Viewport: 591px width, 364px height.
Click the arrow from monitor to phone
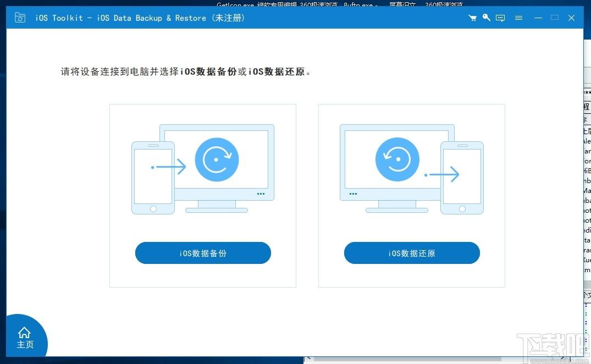[x=443, y=175]
